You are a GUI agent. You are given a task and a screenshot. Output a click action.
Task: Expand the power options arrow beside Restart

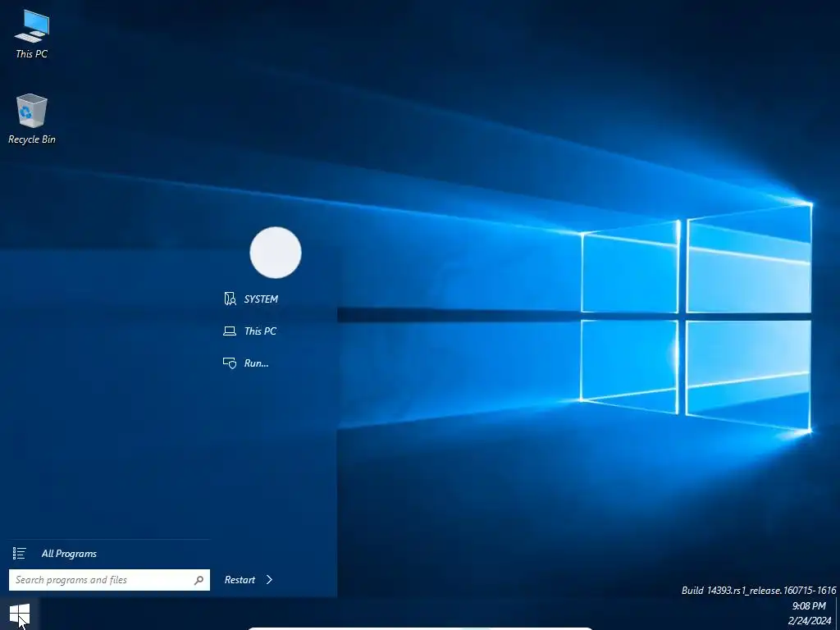tap(269, 580)
